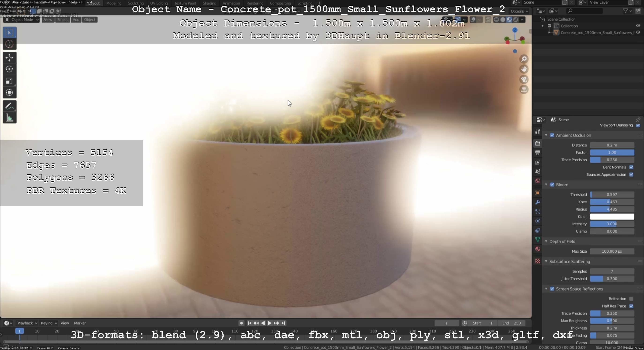
Task: Collapse the Screen Space Reflections panel
Action: pyautogui.click(x=546, y=289)
